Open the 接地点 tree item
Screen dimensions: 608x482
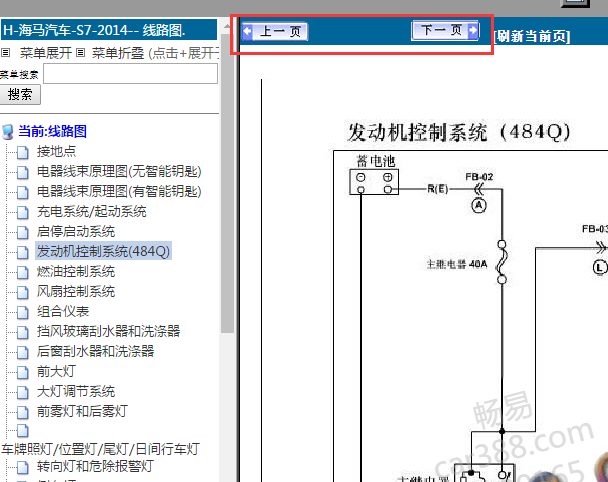[56, 152]
